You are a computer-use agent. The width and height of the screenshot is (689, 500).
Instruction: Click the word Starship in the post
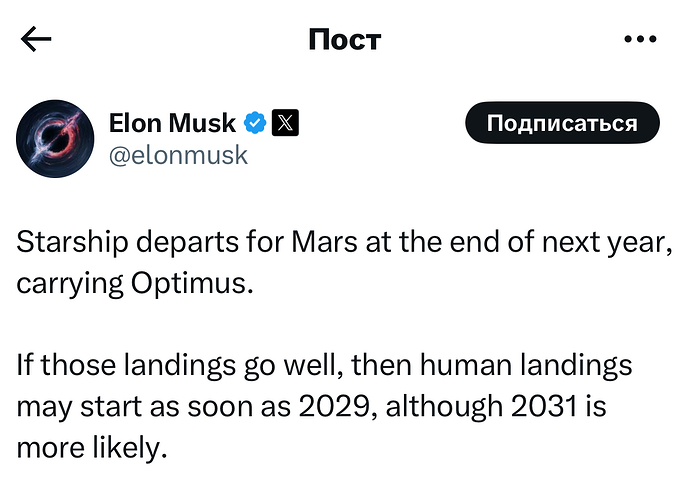(73, 243)
